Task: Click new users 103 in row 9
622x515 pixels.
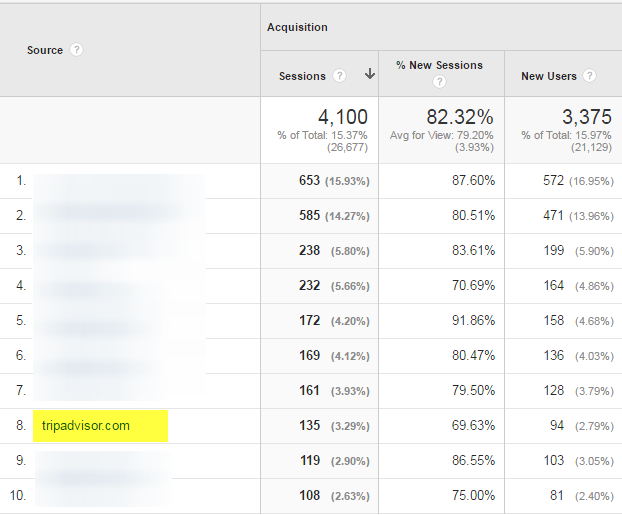Action: [553, 460]
